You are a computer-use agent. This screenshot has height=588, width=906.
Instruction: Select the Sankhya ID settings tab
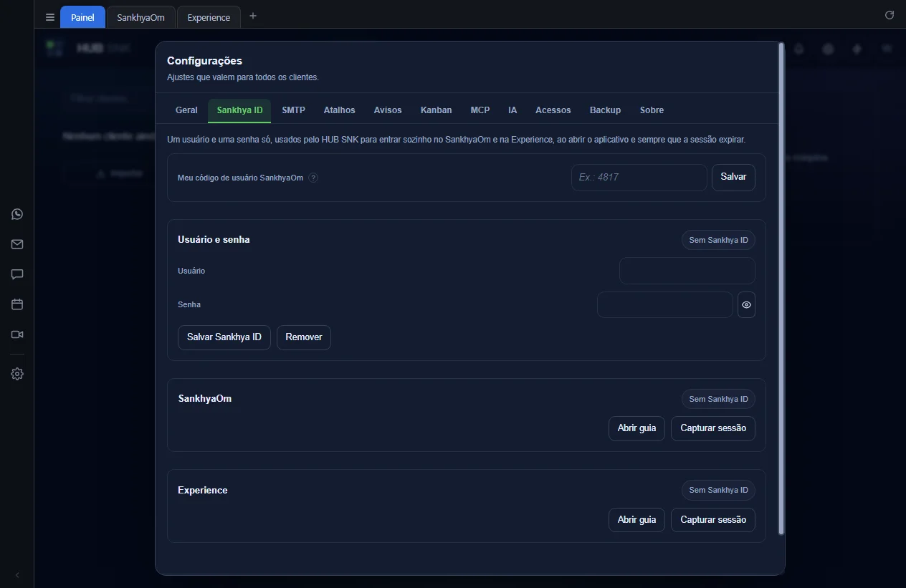239,110
